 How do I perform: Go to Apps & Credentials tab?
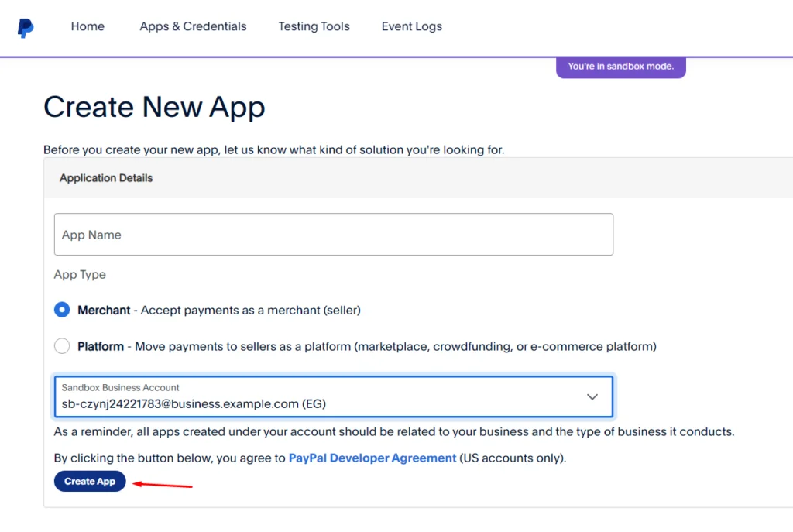(x=193, y=26)
